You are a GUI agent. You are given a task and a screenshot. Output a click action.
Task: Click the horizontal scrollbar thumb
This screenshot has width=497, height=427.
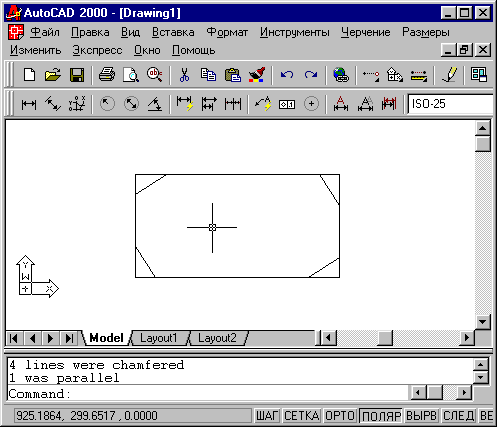386,338
